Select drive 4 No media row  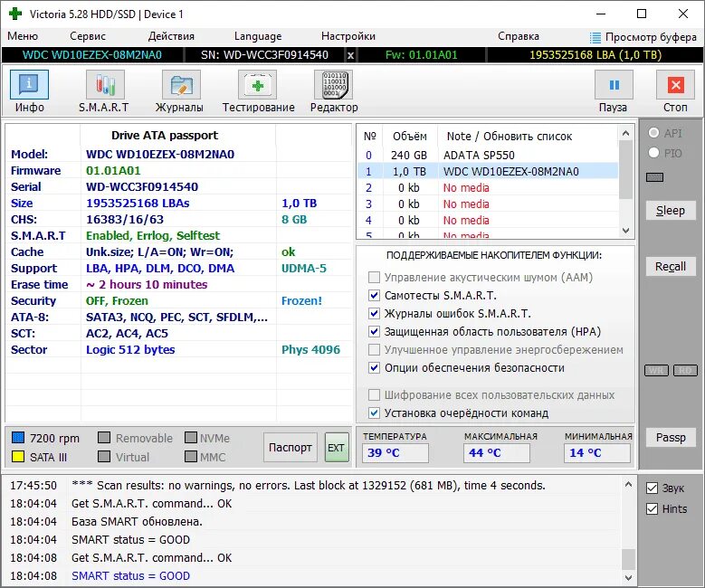pyautogui.click(x=488, y=220)
